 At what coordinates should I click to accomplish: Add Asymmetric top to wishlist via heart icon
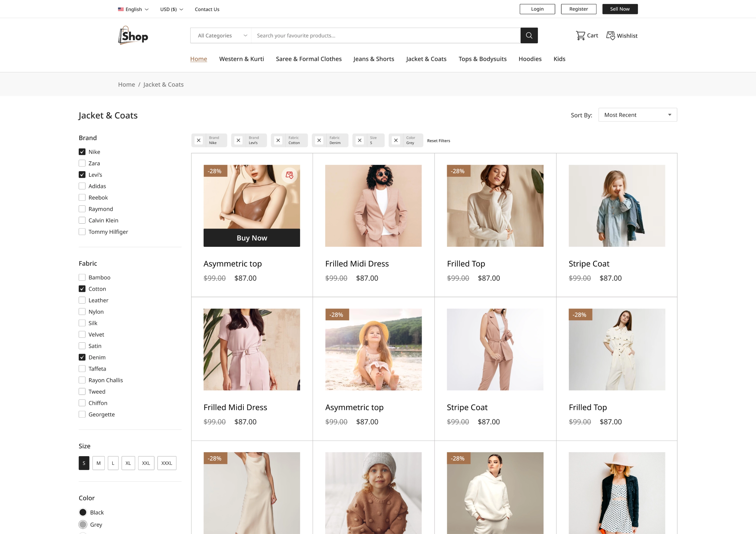(x=290, y=175)
